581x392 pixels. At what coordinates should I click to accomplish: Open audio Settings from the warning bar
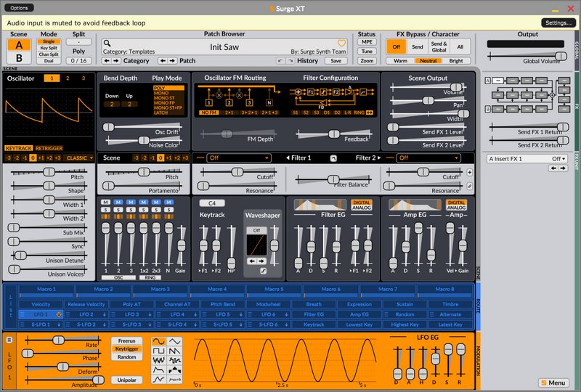[558, 23]
